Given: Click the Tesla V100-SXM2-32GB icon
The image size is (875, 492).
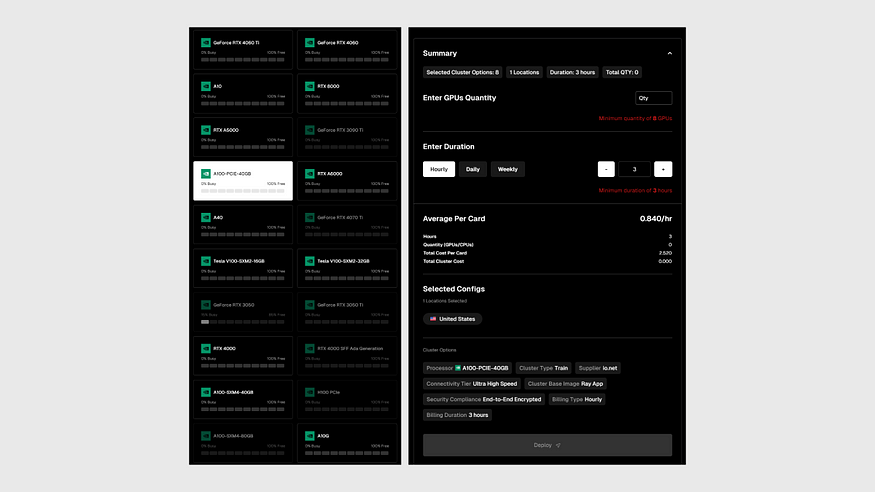Looking at the screenshot, I should tap(310, 261).
